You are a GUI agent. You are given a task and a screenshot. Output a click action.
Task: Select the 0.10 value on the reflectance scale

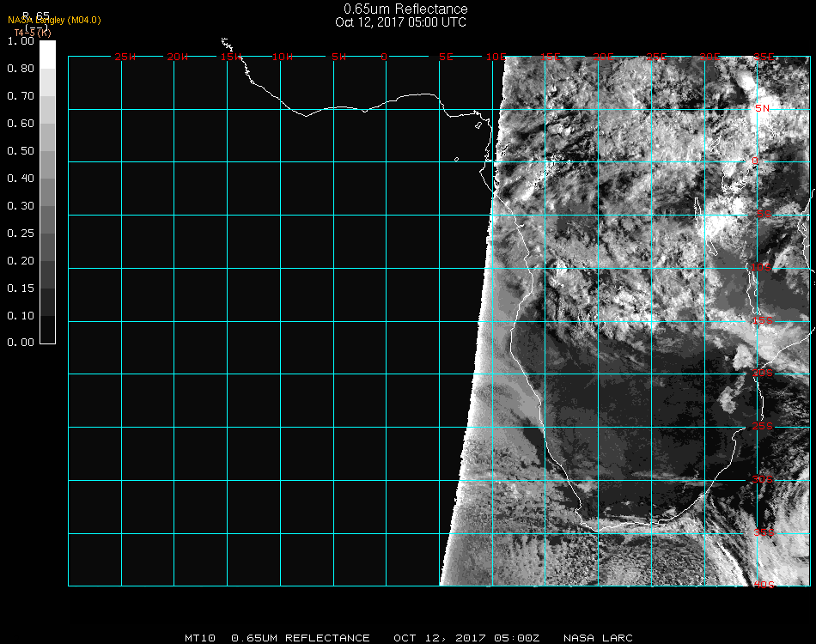[x=21, y=316]
